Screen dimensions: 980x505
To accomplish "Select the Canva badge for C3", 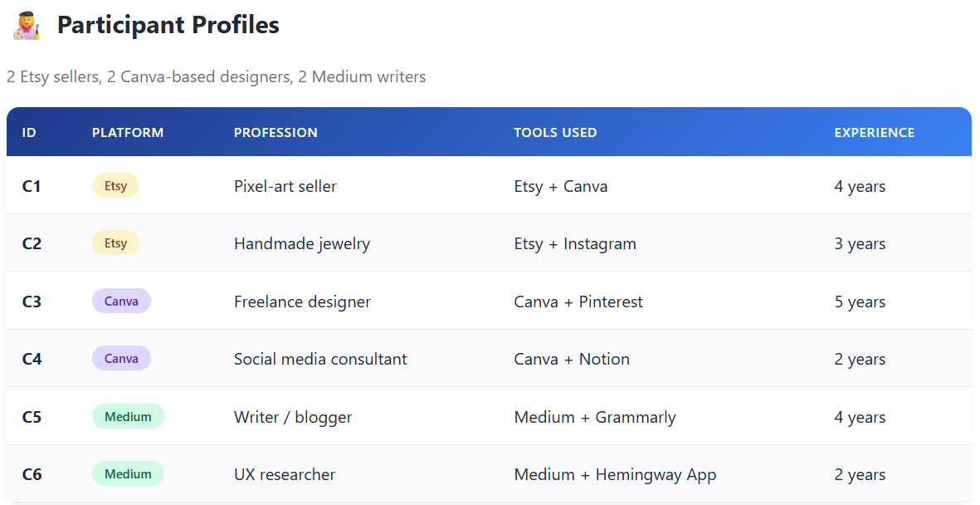I will click(121, 302).
